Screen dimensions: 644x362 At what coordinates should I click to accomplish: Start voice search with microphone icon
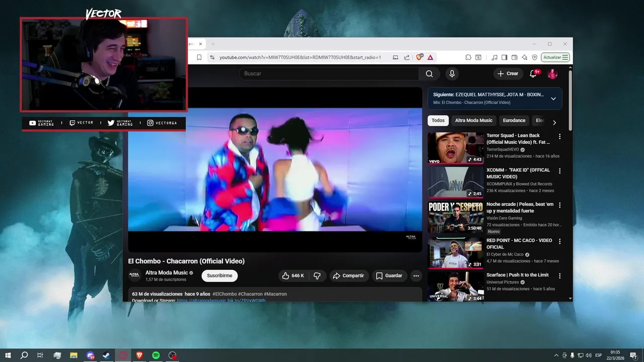coord(452,73)
